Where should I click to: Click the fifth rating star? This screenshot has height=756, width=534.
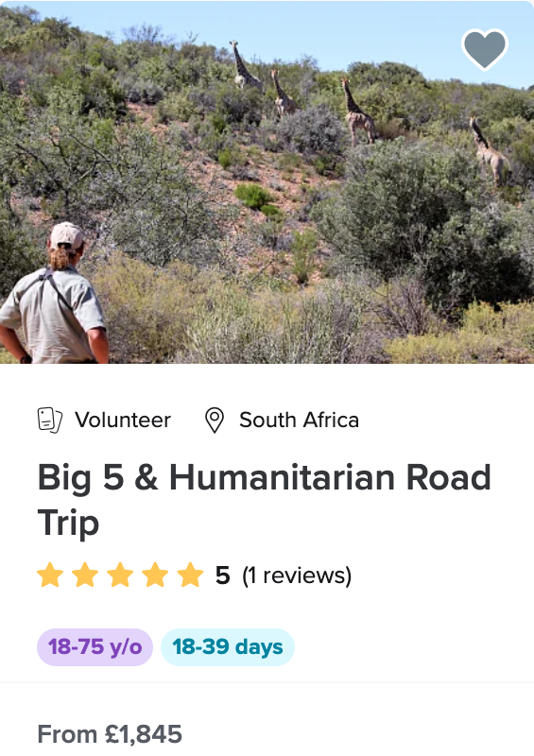point(190,575)
